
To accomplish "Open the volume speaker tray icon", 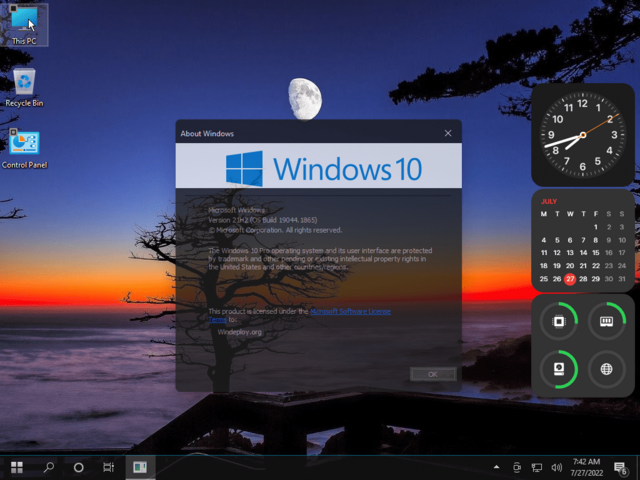I will point(556,467).
